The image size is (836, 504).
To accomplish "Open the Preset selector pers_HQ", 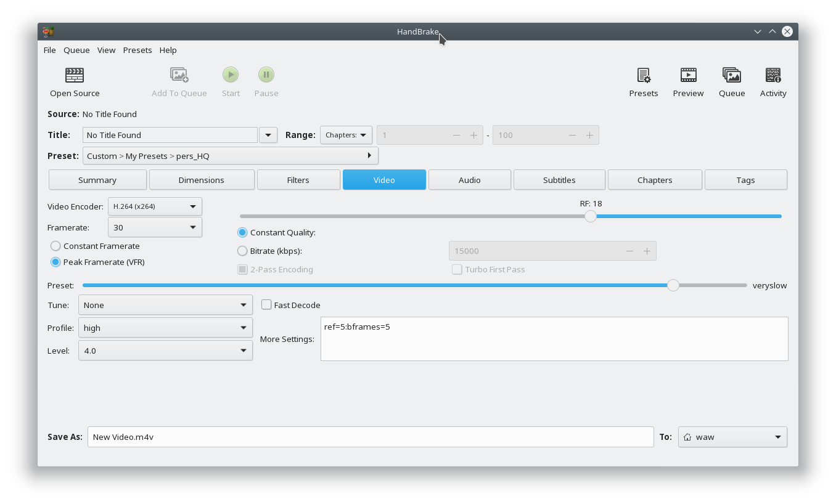I will (231, 156).
